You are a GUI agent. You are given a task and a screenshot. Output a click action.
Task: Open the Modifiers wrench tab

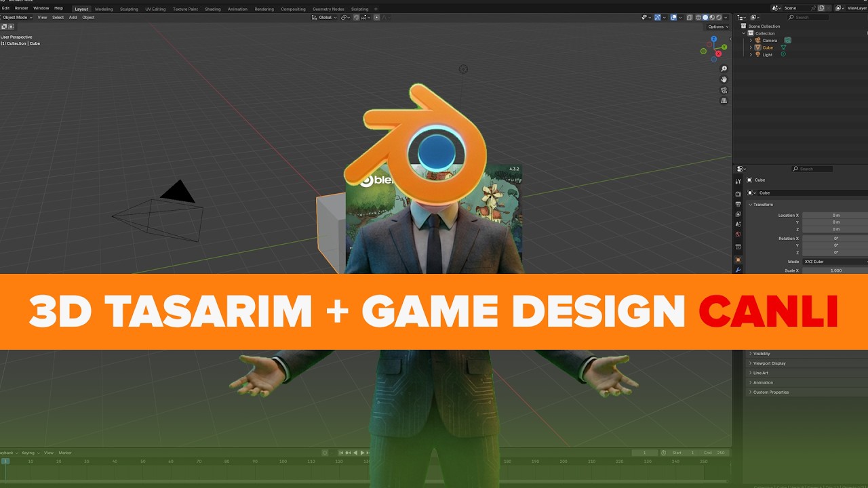point(738,270)
